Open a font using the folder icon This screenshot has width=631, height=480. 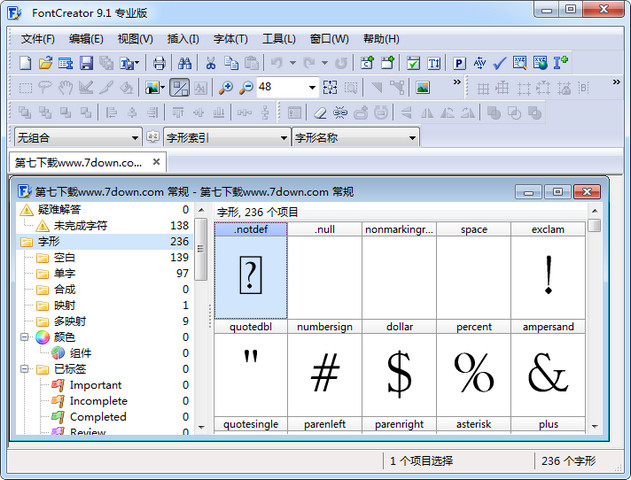[45, 63]
